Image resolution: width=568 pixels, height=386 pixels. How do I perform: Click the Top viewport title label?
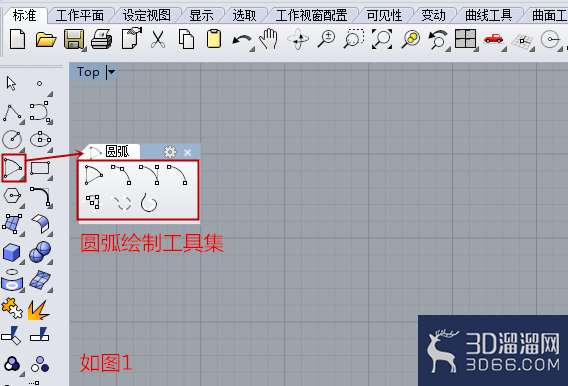(x=88, y=72)
